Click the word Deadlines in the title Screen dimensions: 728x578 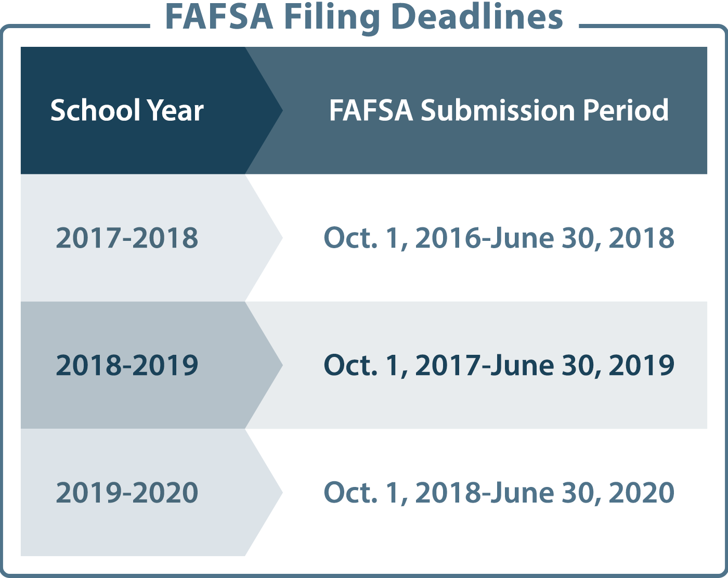[477, 17]
